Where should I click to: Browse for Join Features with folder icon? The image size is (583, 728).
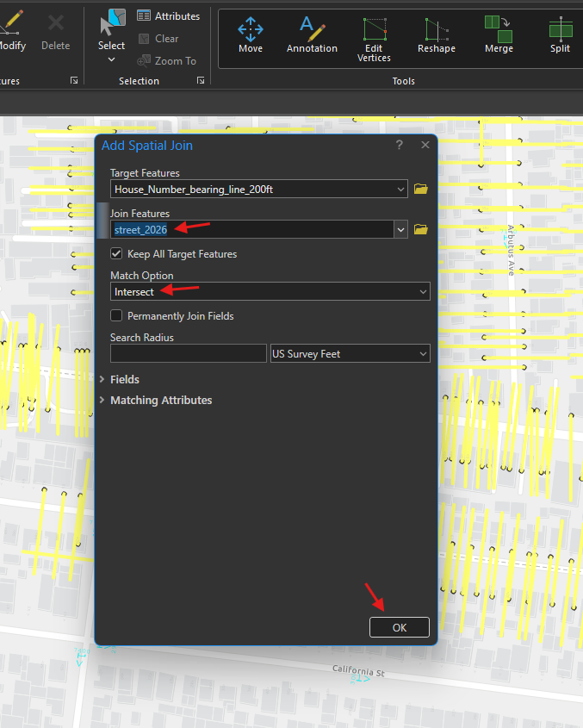tap(420, 229)
